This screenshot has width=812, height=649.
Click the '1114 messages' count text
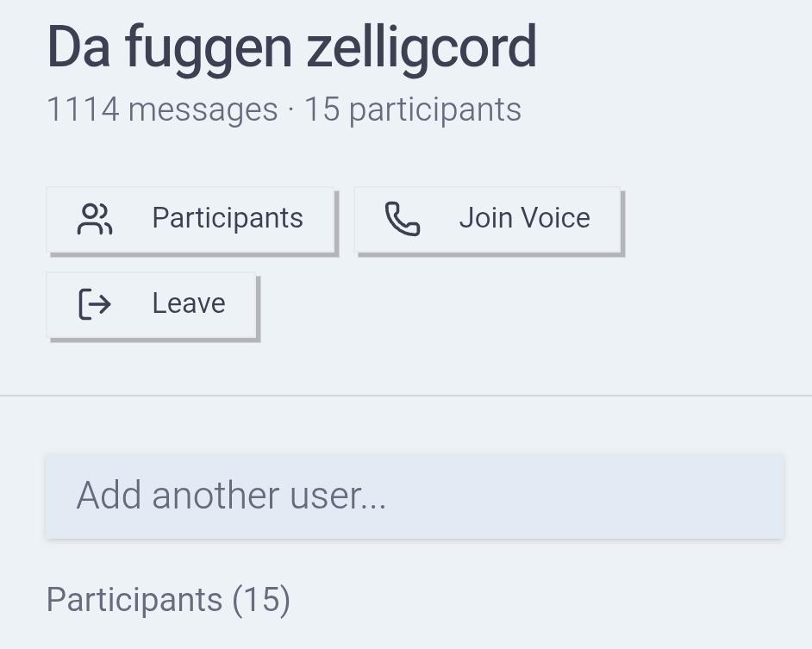click(x=162, y=110)
